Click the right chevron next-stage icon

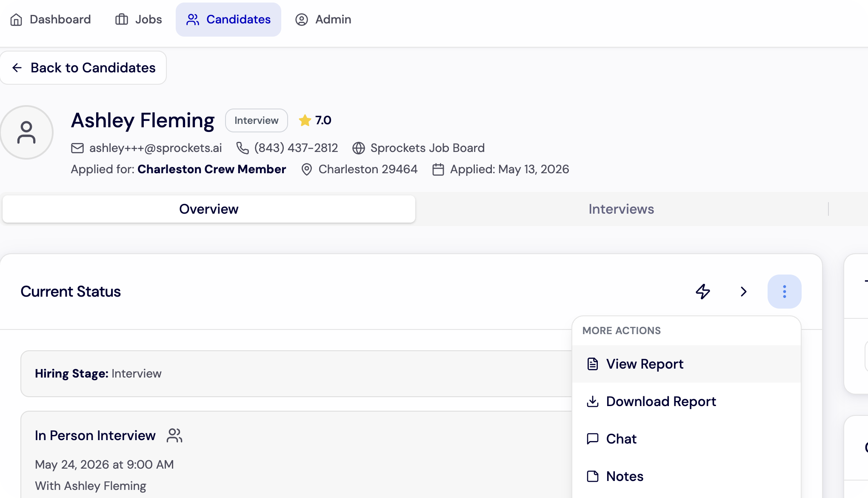[743, 292]
